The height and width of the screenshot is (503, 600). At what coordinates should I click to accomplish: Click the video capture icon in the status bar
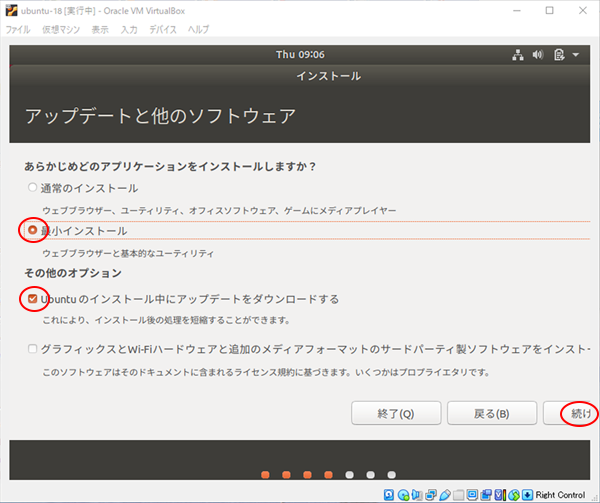coord(486,495)
